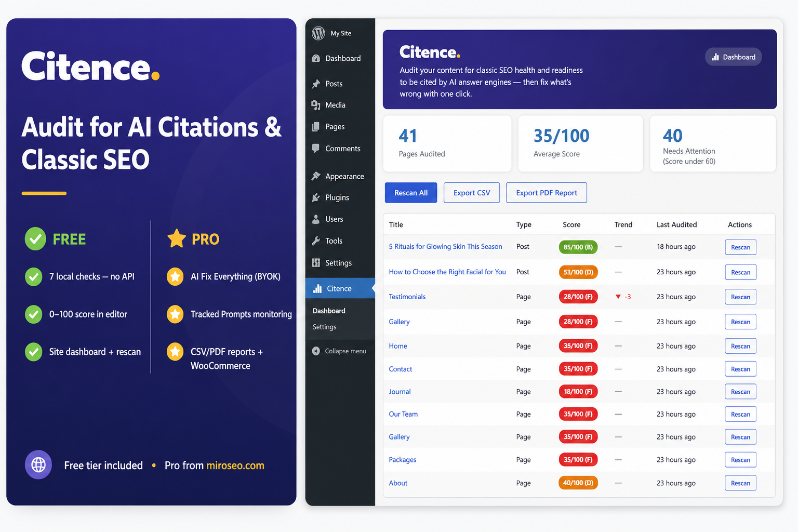
Task: Click the 85/100 (B) score badge
Action: tap(578, 247)
